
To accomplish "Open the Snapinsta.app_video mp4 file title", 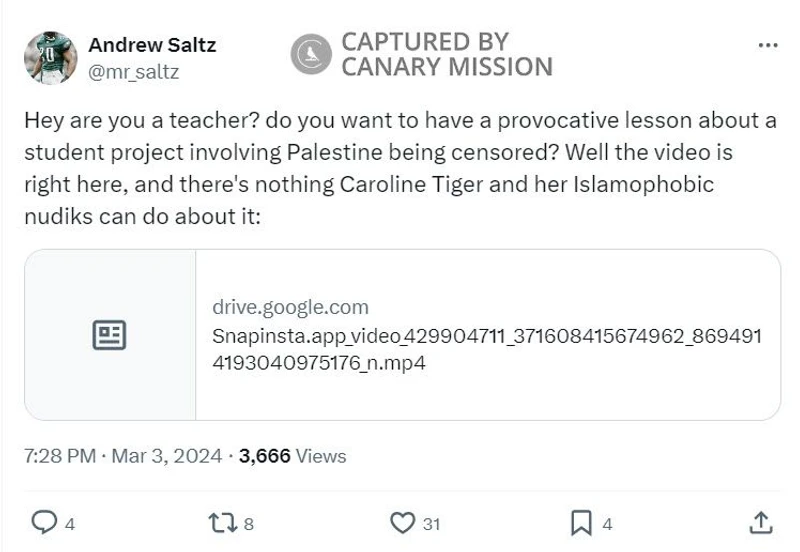I will coord(486,349).
